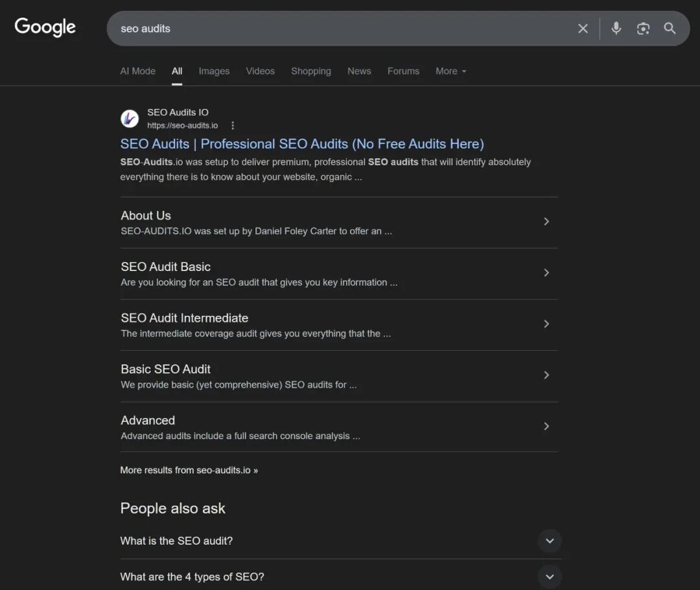Expand "What are the 4 types of SEO?"
This screenshot has width=700, height=590.
point(549,576)
